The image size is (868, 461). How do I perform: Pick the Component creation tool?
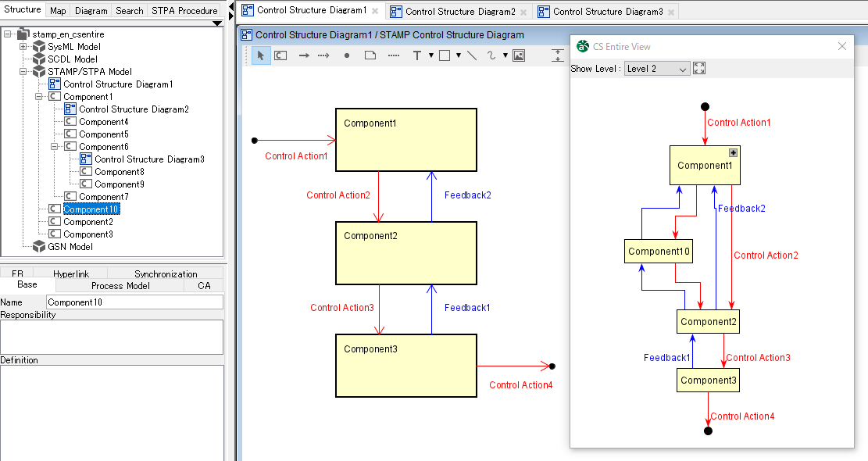pos(280,55)
